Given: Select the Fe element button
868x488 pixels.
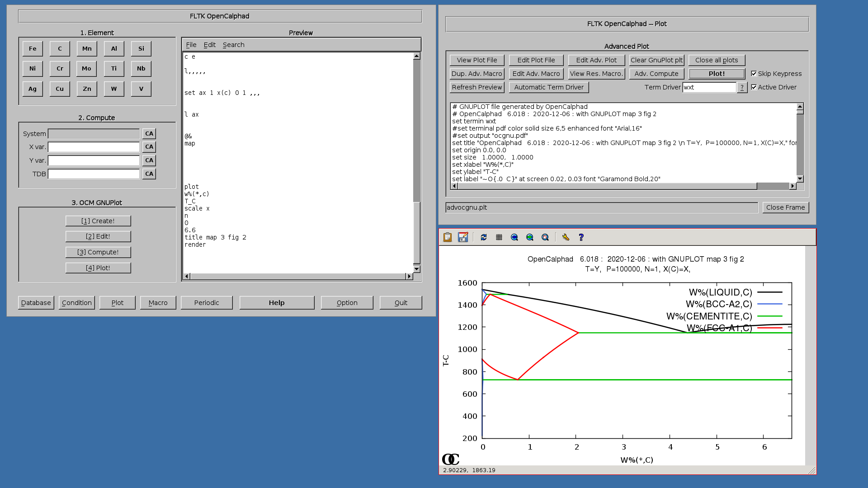Looking at the screenshot, I should point(33,49).
